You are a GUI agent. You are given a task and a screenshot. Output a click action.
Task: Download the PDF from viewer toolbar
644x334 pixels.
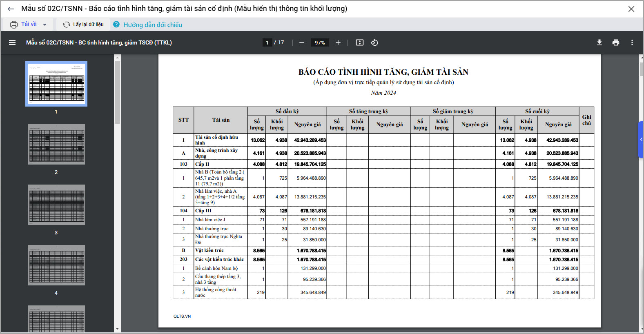(599, 42)
